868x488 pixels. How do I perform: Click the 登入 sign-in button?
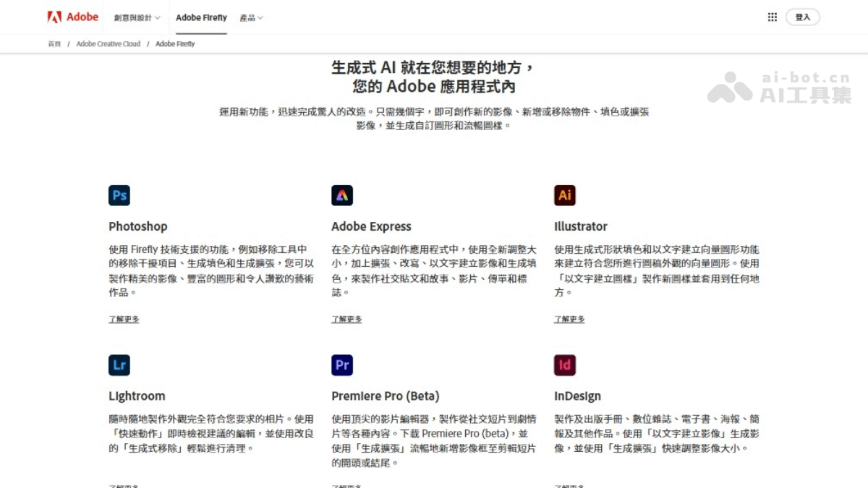coord(803,17)
